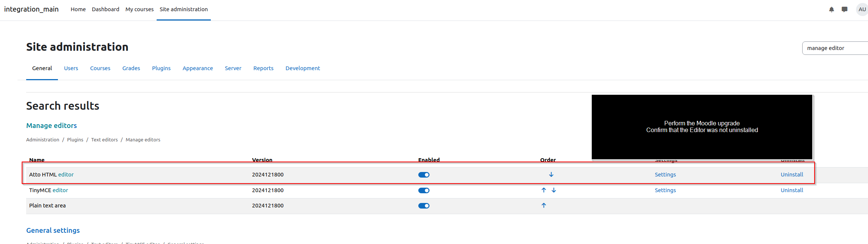This screenshot has width=868, height=244.
Task: Click the Plugins breadcrumb under Manage editors
Action: pos(75,140)
